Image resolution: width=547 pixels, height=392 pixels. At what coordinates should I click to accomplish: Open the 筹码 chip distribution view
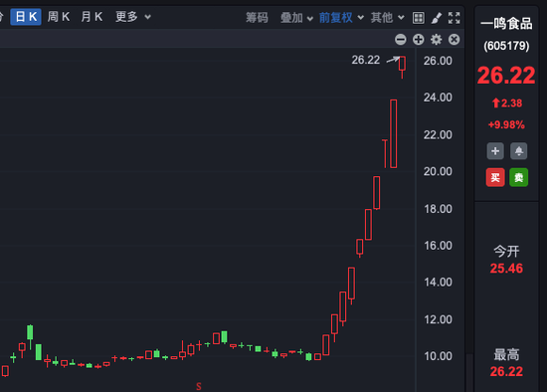[257, 18]
